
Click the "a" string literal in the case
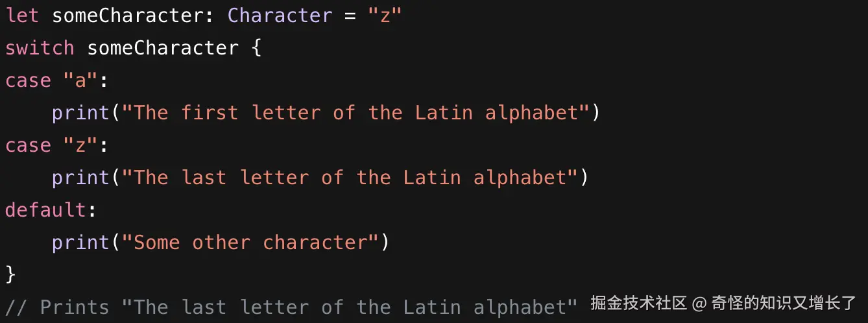pos(81,80)
